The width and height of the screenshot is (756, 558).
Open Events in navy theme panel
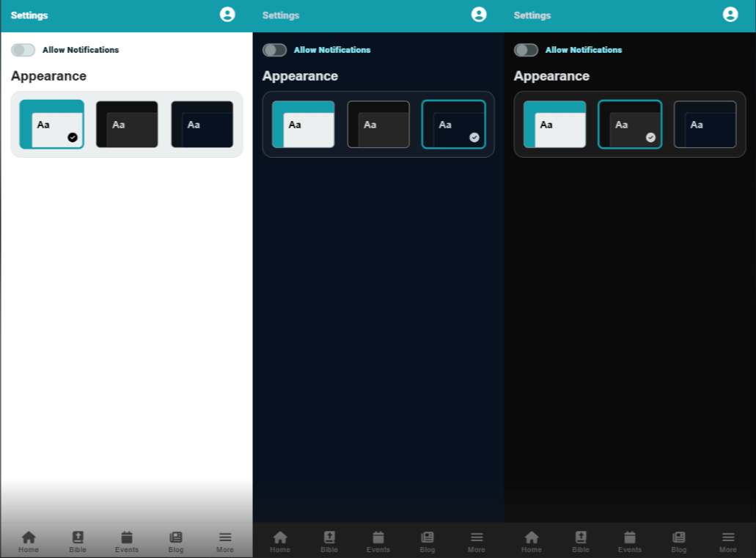point(378,542)
